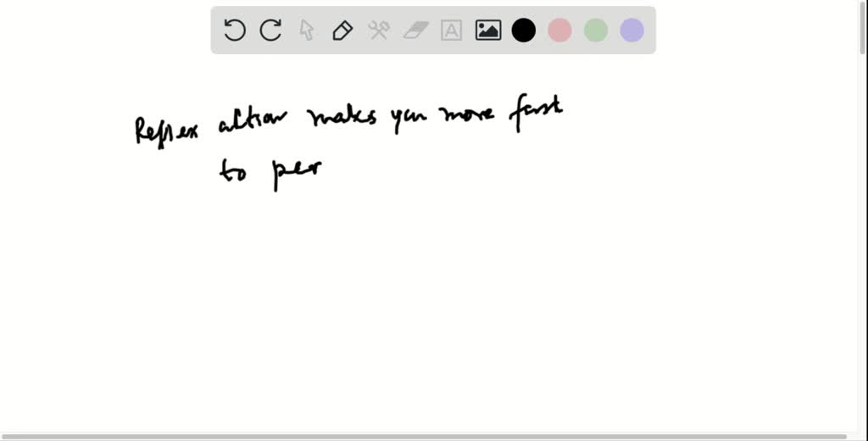868x441 pixels.
Task: Pick the black ink color
Action: 524,31
